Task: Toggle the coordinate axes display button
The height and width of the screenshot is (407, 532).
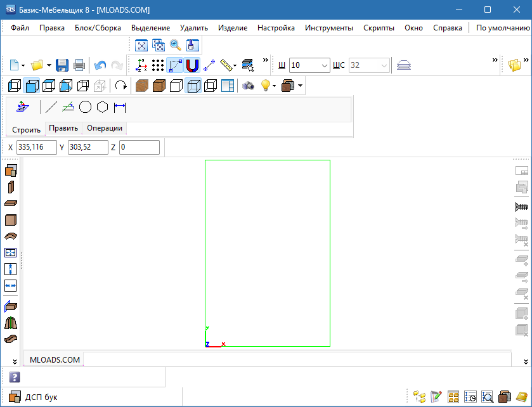Action: click(x=141, y=65)
